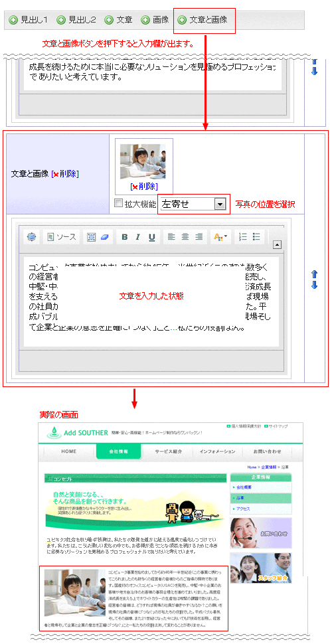Open the text color picker dropdown
This screenshot has height=644, width=332.
tap(220, 236)
